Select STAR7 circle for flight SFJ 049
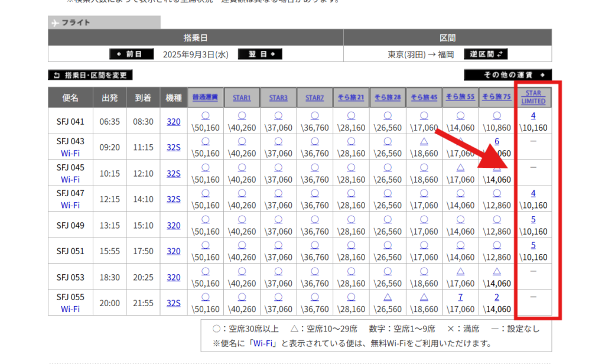The image size is (605, 364). click(314, 219)
